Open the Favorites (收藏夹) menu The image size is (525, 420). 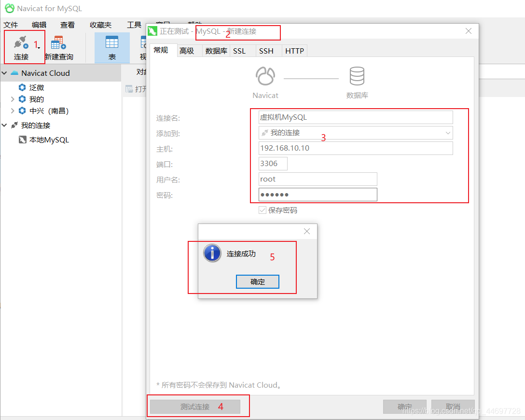[x=100, y=25]
